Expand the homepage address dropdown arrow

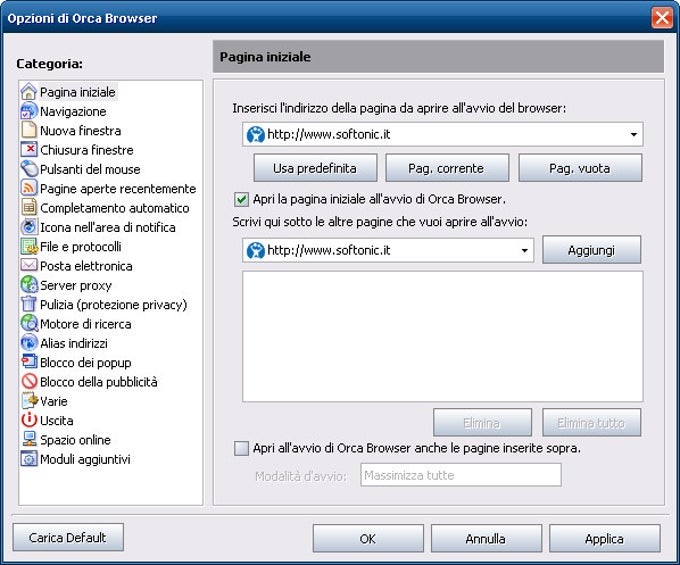(x=634, y=134)
